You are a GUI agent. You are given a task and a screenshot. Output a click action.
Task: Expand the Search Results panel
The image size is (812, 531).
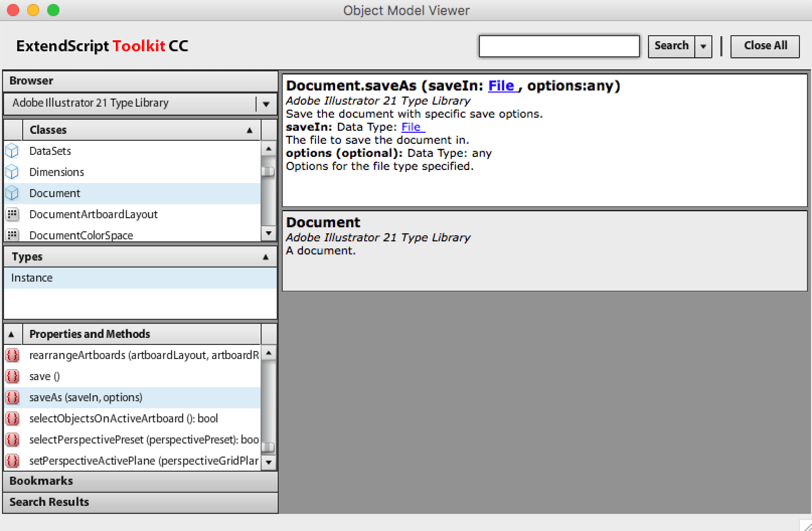point(140,502)
